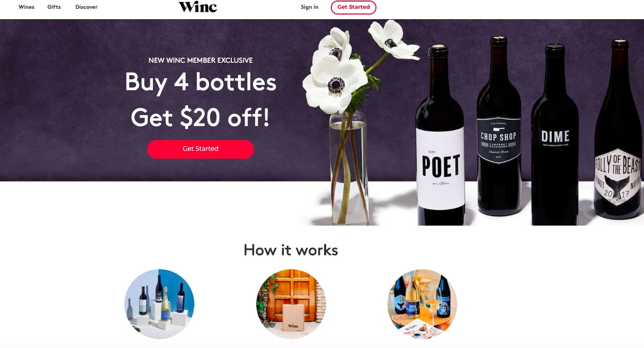Click the New Winc Member Exclusive text
Image resolution: width=644 pixels, height=348 pixels.
click(201, 60)
